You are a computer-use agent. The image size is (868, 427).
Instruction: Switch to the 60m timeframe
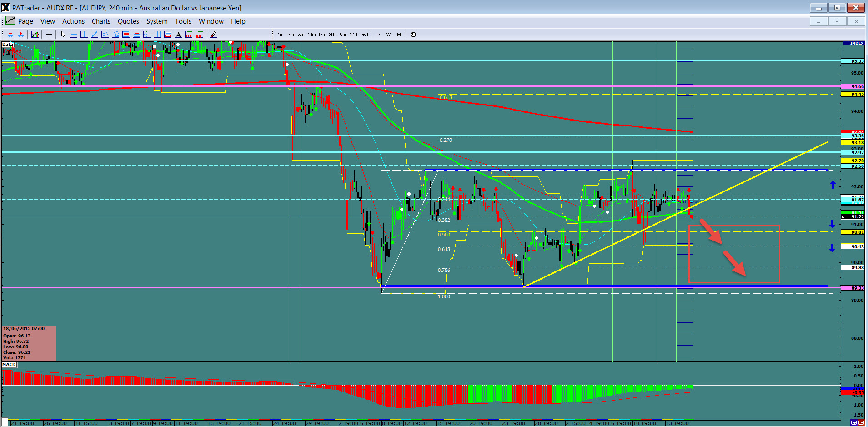pyautogui.click(x=343, y=35)
